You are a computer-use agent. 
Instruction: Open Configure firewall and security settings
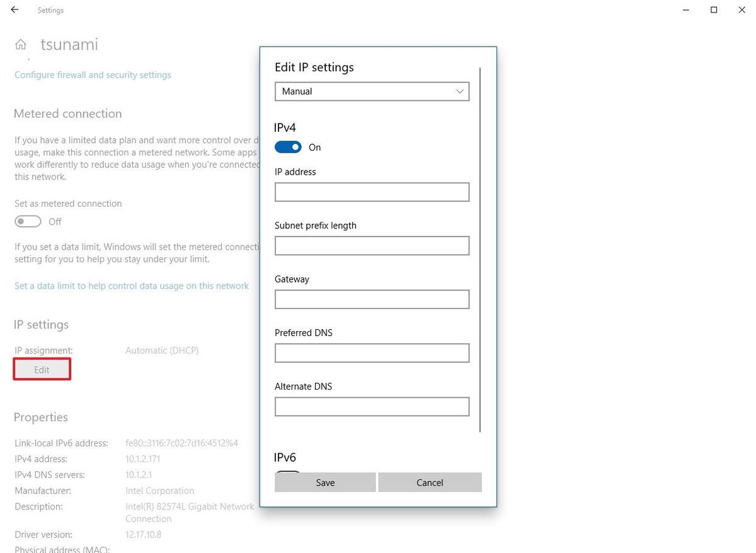pos(93,74)
